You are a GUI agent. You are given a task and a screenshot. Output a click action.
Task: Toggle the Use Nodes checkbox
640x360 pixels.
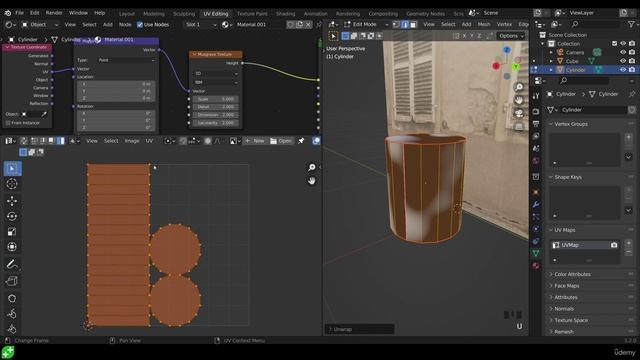140,24
